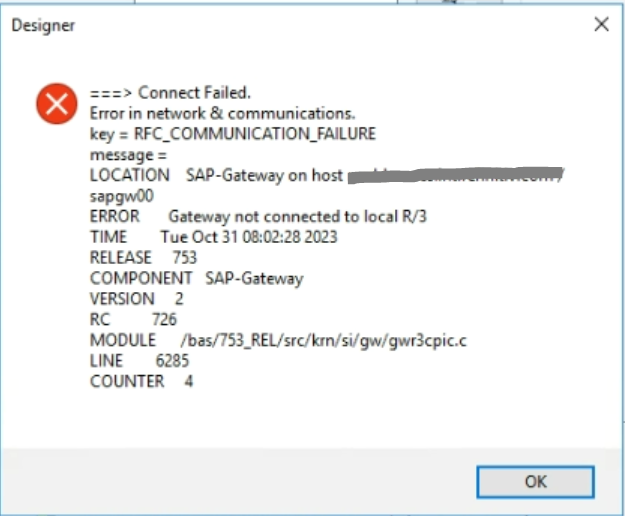Click the OK button
Viewport: 625px width, 516px height.
(x=535, y=482)
